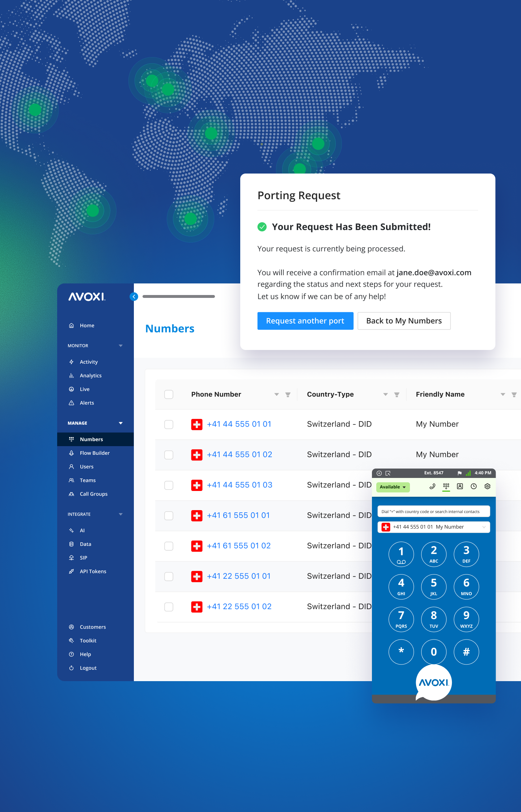521x812 pixels.
Task: Focus the softphone dial search field
Action: [433, 512]
